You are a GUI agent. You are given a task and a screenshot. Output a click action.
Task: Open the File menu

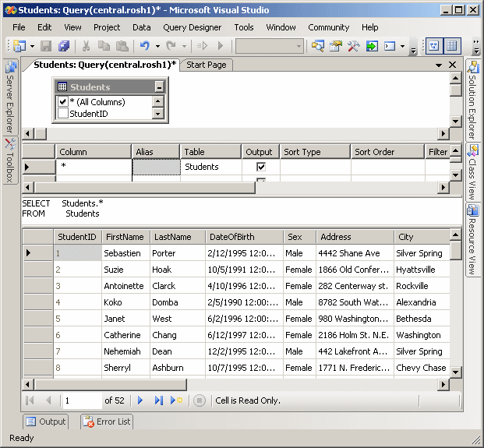point(19,27)
